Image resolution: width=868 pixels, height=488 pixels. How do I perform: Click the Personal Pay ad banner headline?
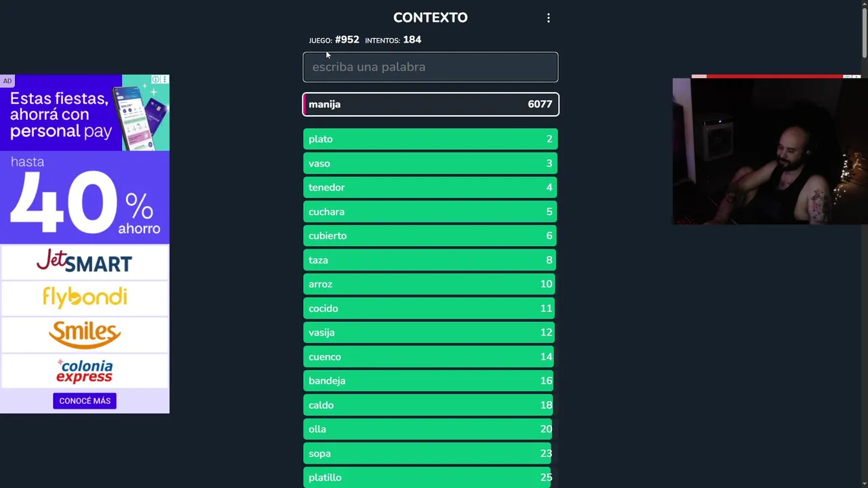tap(60, 115)
